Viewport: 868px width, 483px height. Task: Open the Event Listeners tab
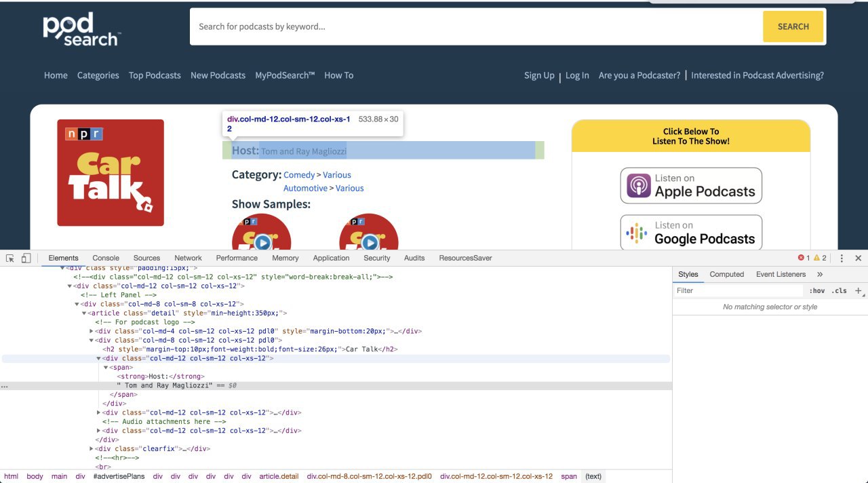[781, 275]
